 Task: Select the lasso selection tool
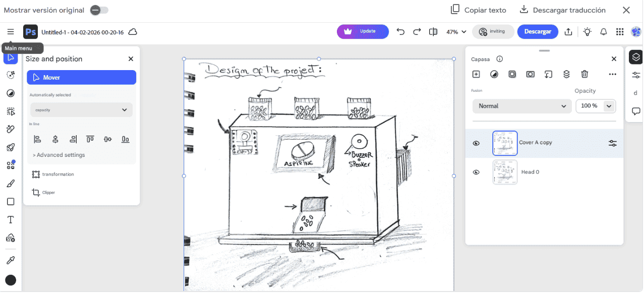[11, 75]
